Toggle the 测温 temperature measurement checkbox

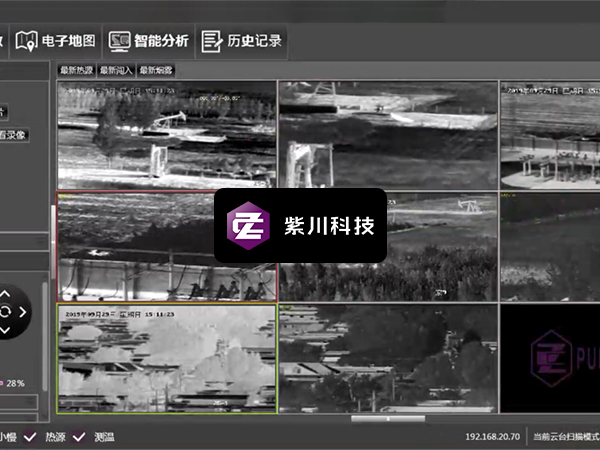click(x=79, y=437)
